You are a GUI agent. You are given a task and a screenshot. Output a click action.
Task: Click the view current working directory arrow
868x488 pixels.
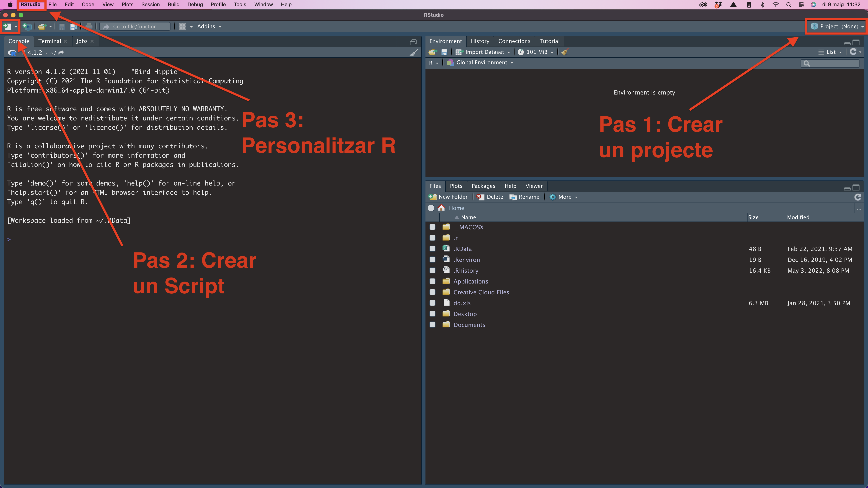coord(61,52)
